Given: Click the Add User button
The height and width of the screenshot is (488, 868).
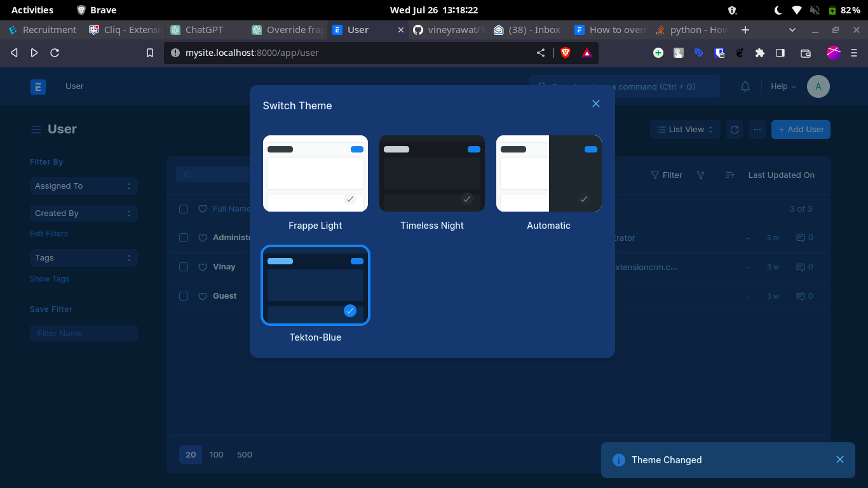Looking at the screenshot, I should 800,130.
